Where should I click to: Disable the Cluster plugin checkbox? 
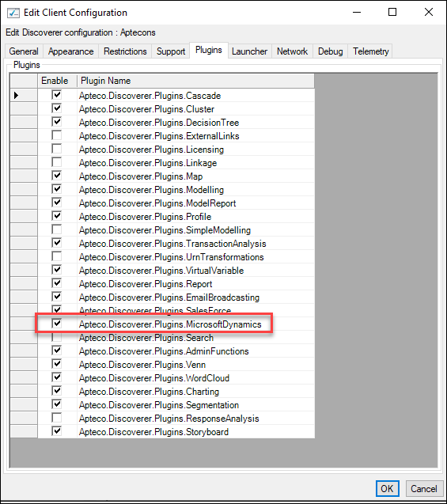pos(57,108)
